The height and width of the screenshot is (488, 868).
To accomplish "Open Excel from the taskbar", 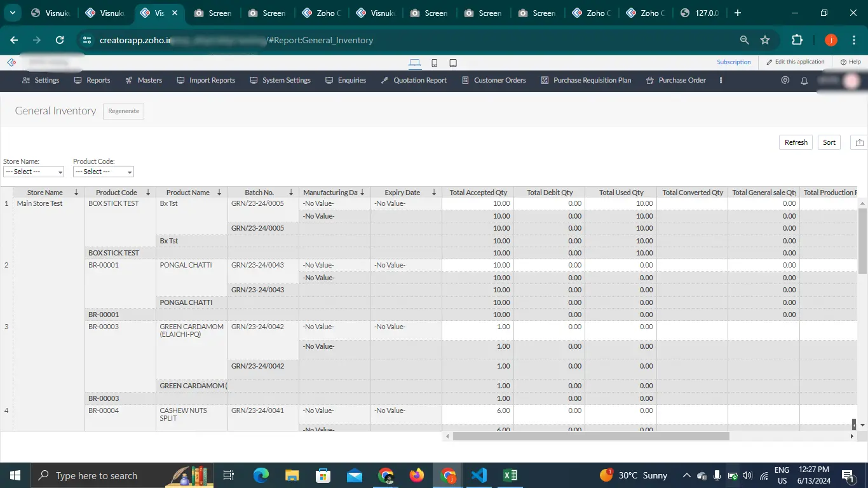I will (509, 475).
